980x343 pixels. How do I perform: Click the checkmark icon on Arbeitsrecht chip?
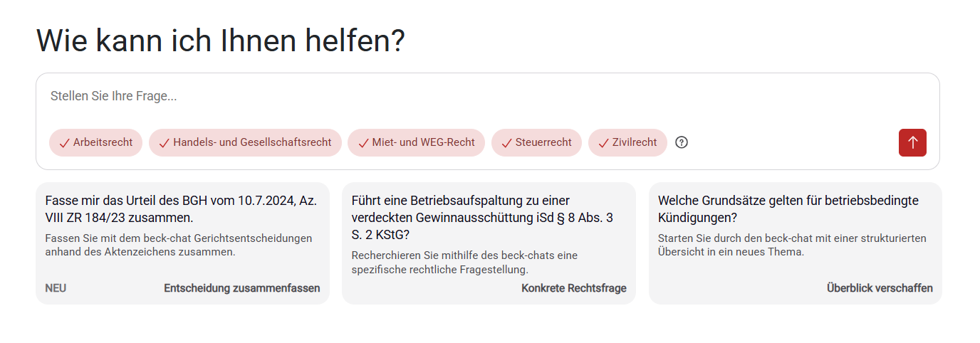(64, 143)
